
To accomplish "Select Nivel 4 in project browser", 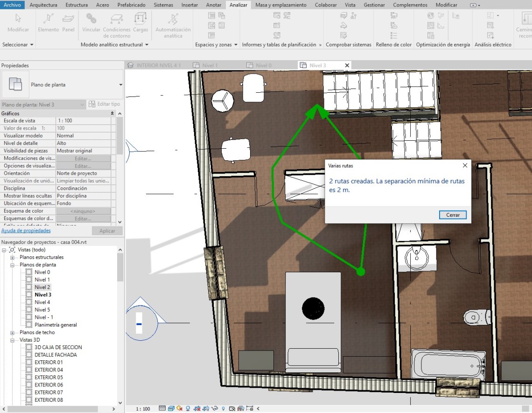I will pos(42,302).
